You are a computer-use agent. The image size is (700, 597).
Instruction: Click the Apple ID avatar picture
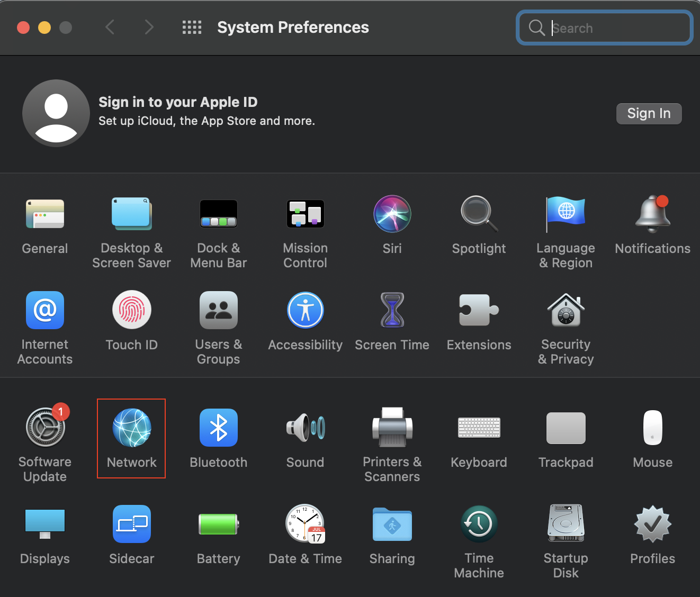56,113
